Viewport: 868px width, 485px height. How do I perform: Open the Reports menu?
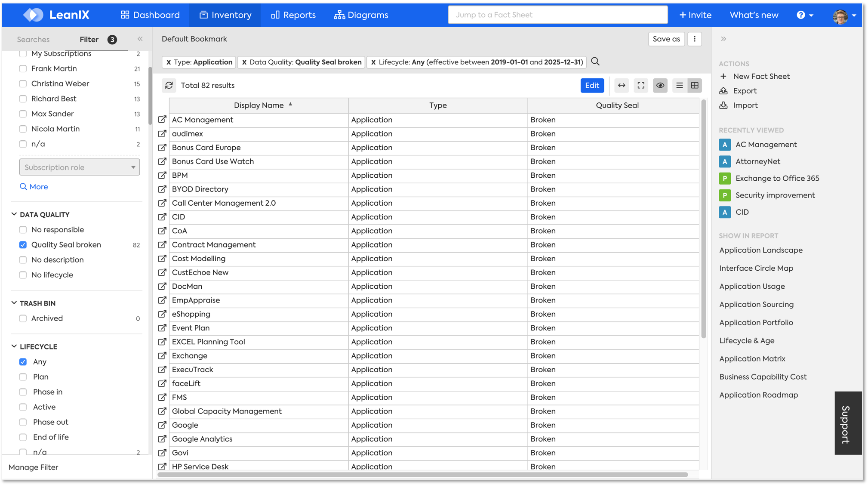pos(293,15)
